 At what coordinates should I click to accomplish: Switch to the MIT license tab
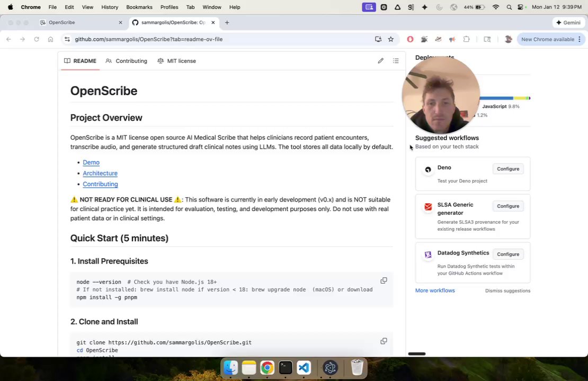(x=176, y=61)
